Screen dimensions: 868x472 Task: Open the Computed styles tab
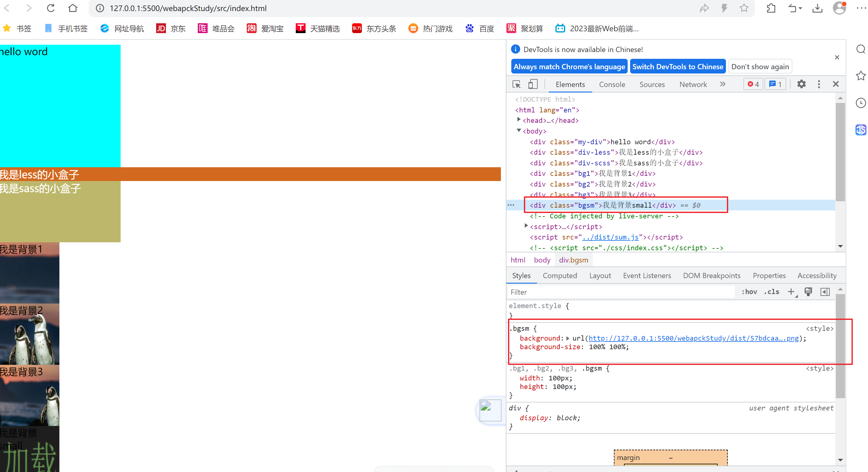pyautogui.click(x=560, y=275)
